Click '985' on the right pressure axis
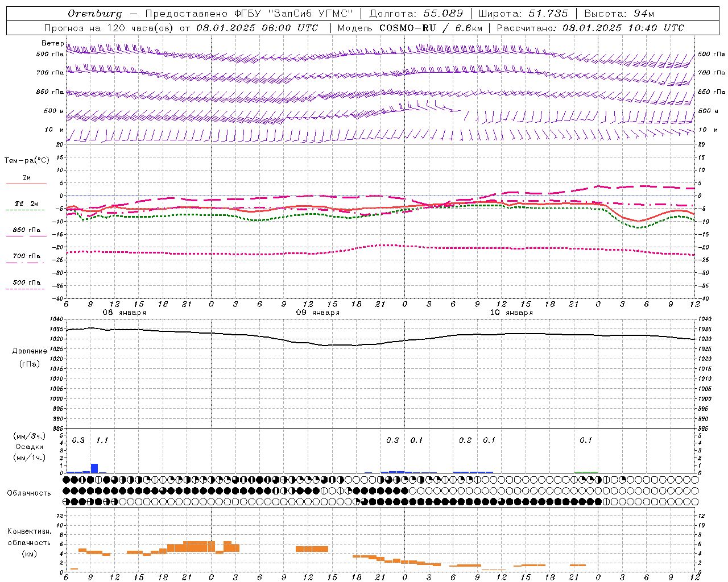The width and height of the screenshot is (728, 582). (704, 429)
